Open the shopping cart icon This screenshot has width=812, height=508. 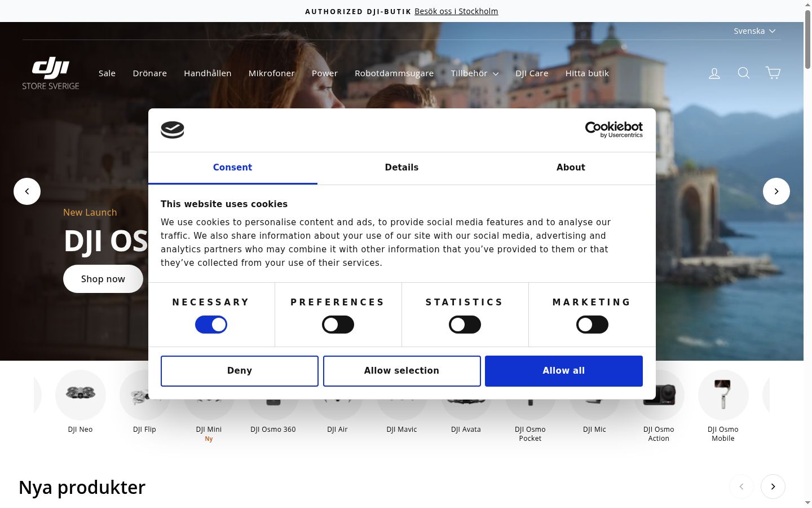click(x=773, y=73)
